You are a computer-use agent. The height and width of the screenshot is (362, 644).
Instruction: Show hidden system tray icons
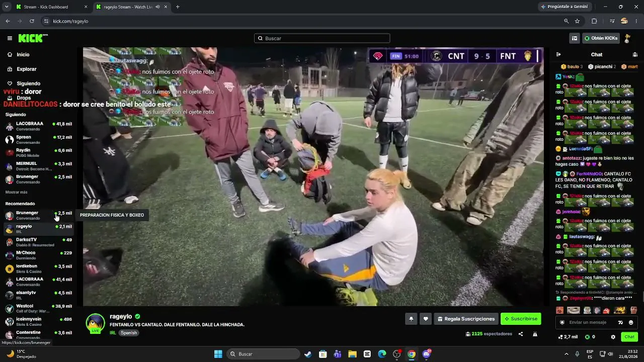(x=566, y=354)
